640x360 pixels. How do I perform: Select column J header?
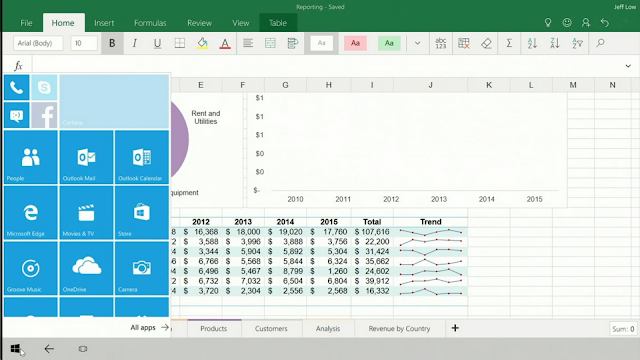click(x=431, y=85)
